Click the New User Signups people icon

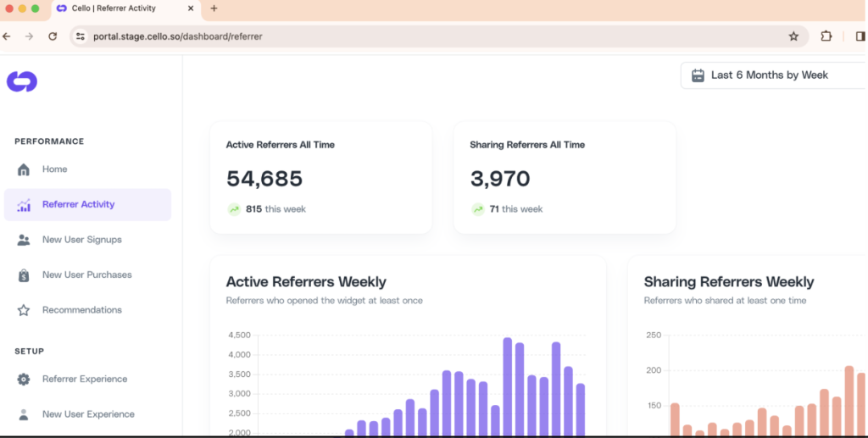pyautogui.click(x=23, y=240)
